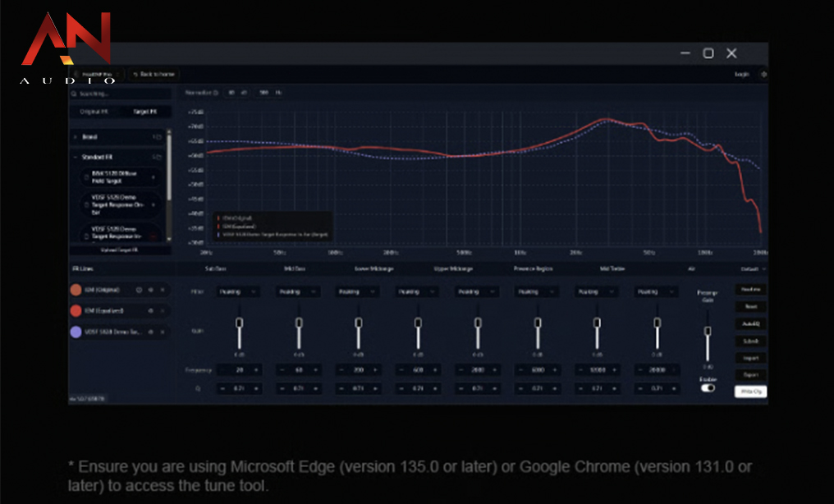Image resolution: width=834 pixels, height=504 pixels.
Task: Click the orange color swatch of IEM (Original)
Action: (76, 290)
